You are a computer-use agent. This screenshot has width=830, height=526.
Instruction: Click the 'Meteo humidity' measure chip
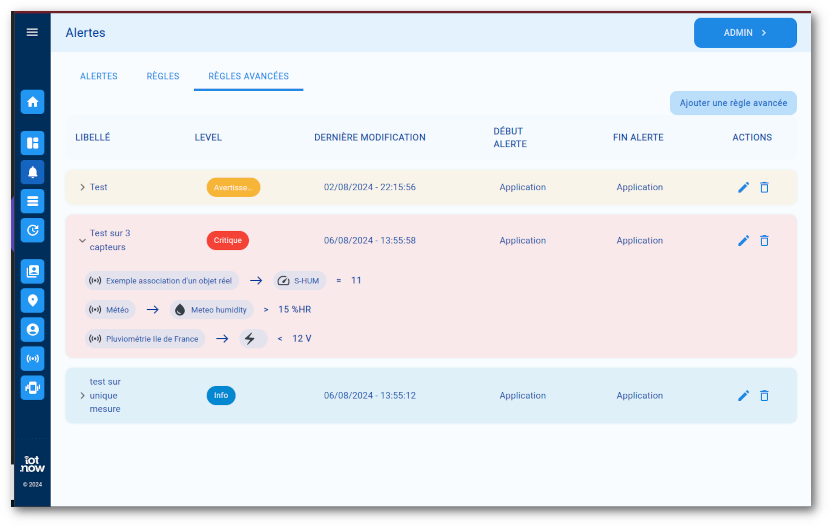click(x=211, y=310)
